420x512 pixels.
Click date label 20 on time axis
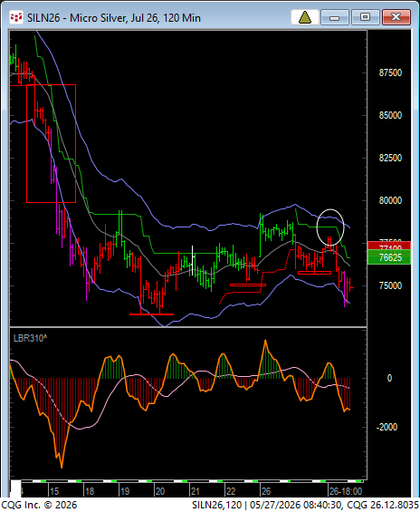pyautogui.click(x=160, y=491)
